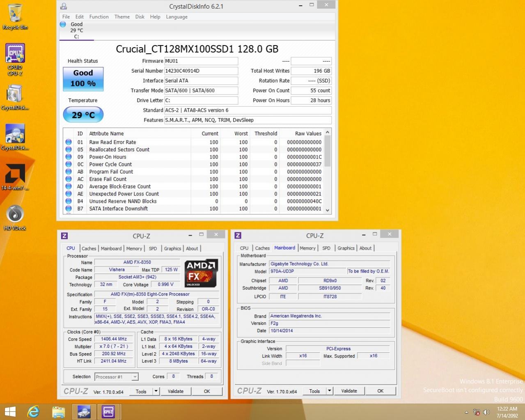The image size is (525, 420).
Task: Select the Average Block-Erase Count row
Action: (x=193, y=186)
